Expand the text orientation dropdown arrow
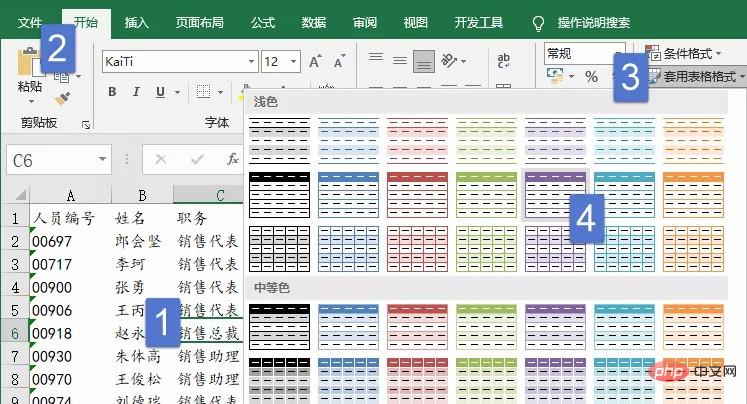747x404 pixels. coord(464,61)
